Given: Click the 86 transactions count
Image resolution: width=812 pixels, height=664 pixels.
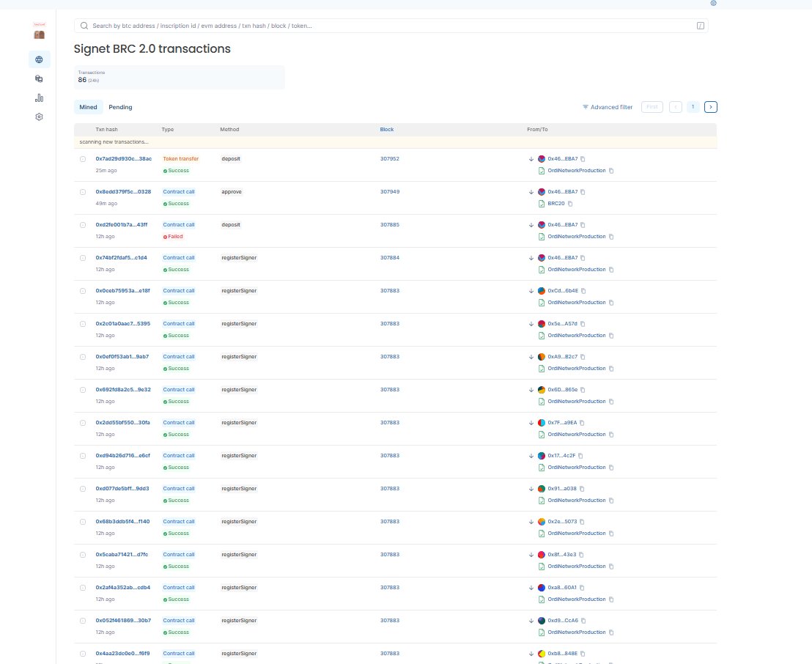Looking at the screenshot, I should tap(82, 81).
